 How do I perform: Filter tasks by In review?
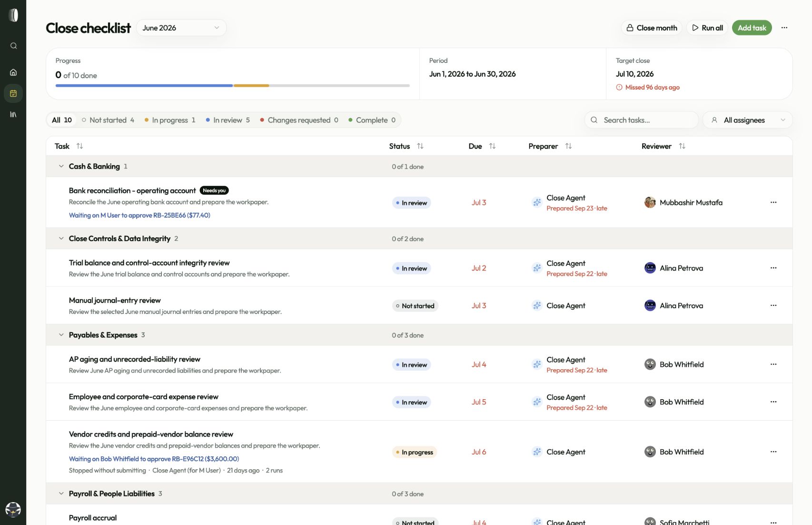228,120
